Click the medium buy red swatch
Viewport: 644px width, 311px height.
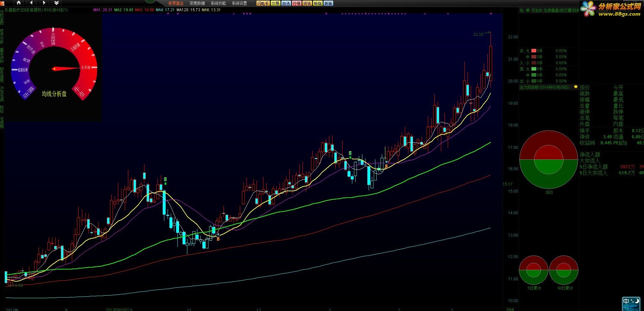coord(534,57)
